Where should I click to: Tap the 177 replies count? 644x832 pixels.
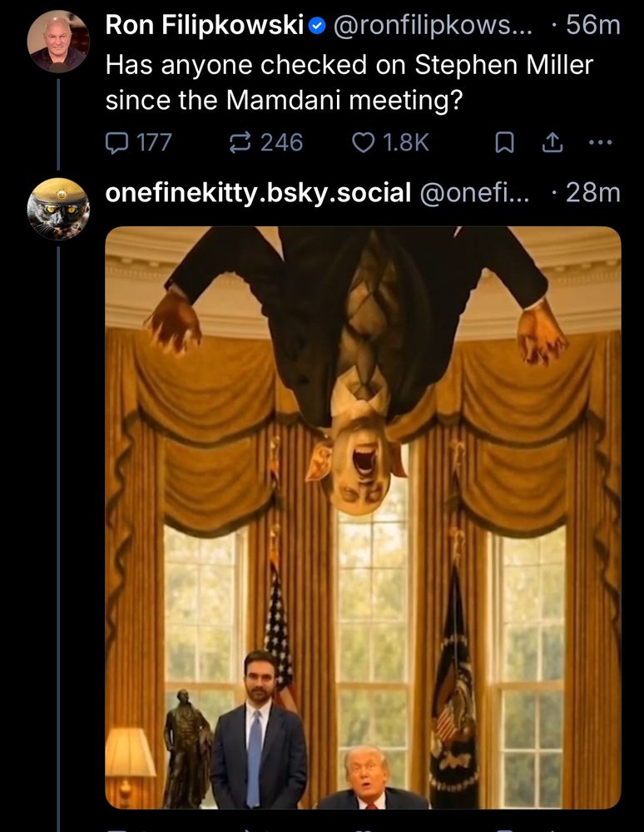pyautogui.click(x=153, y=143)
